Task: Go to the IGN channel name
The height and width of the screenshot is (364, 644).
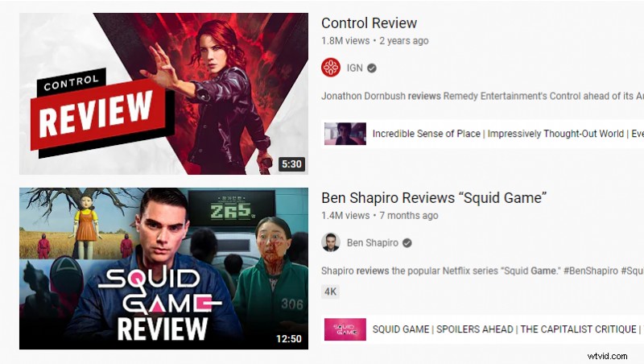Action: pos(355,68)
